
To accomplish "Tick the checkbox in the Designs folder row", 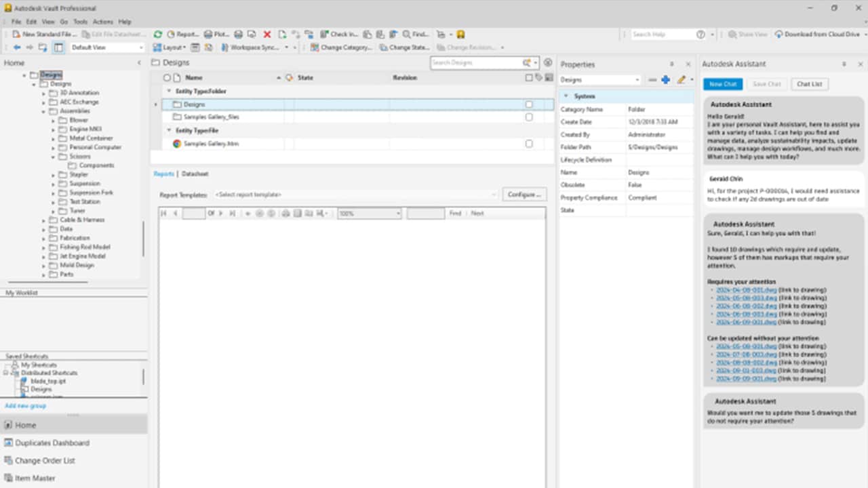I will (529, 104).
